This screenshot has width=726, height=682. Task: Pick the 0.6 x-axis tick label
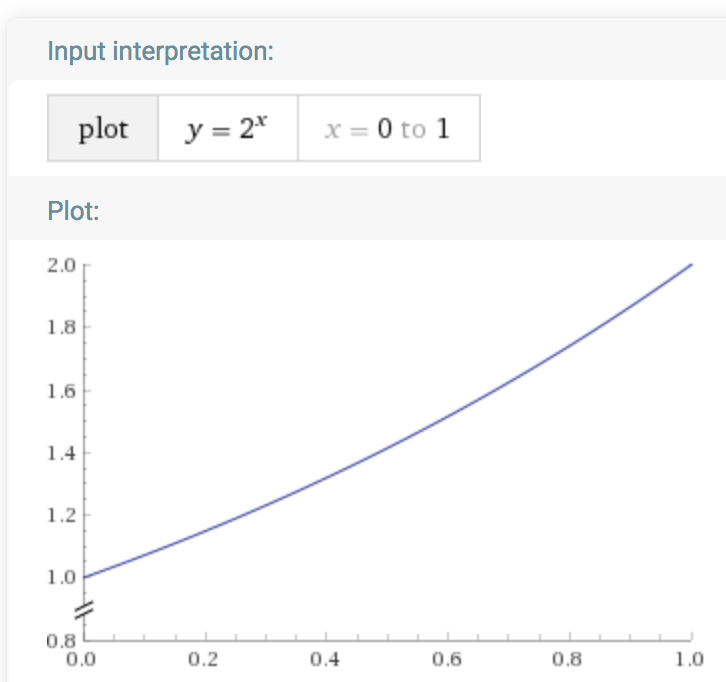[448, 659]
